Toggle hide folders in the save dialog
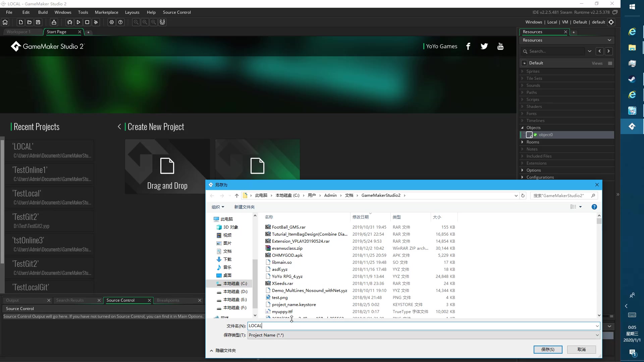 [x=223, y=350]
